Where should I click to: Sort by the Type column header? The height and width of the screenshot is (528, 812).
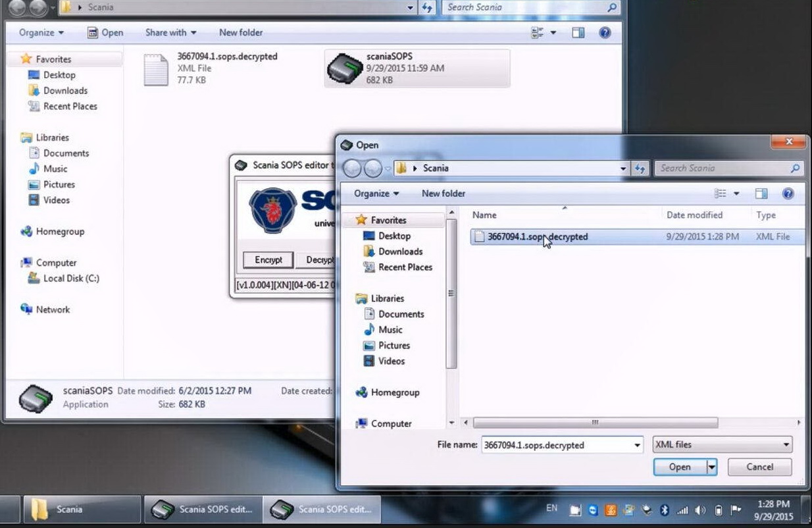(x=766, y=215)
